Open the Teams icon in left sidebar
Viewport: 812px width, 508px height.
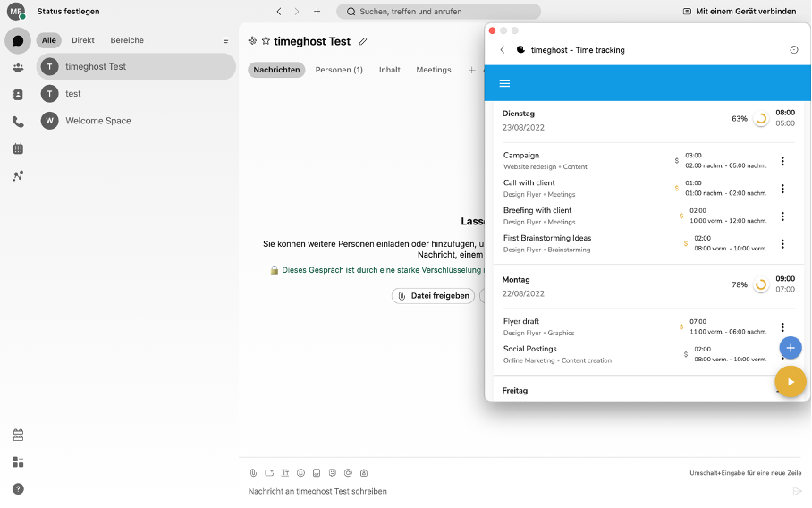(18, 68)
